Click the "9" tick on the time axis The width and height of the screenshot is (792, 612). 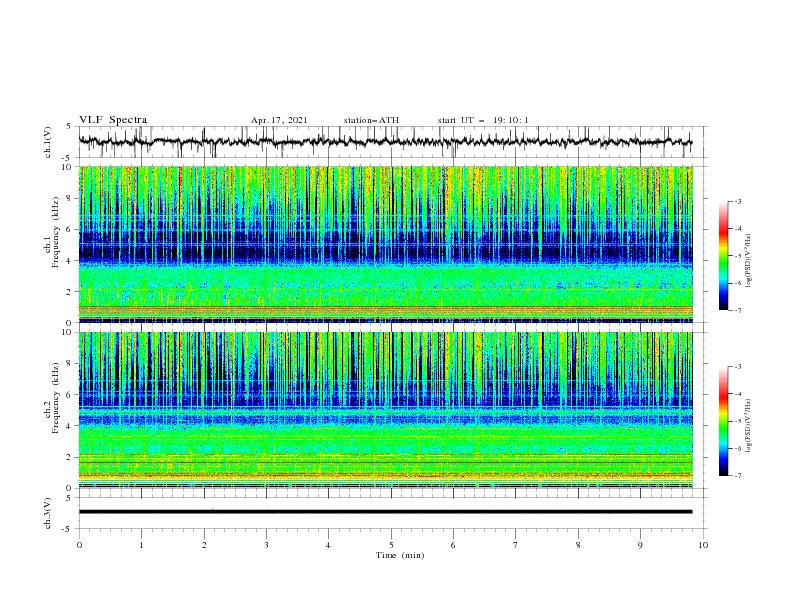[x=640, y=545]
